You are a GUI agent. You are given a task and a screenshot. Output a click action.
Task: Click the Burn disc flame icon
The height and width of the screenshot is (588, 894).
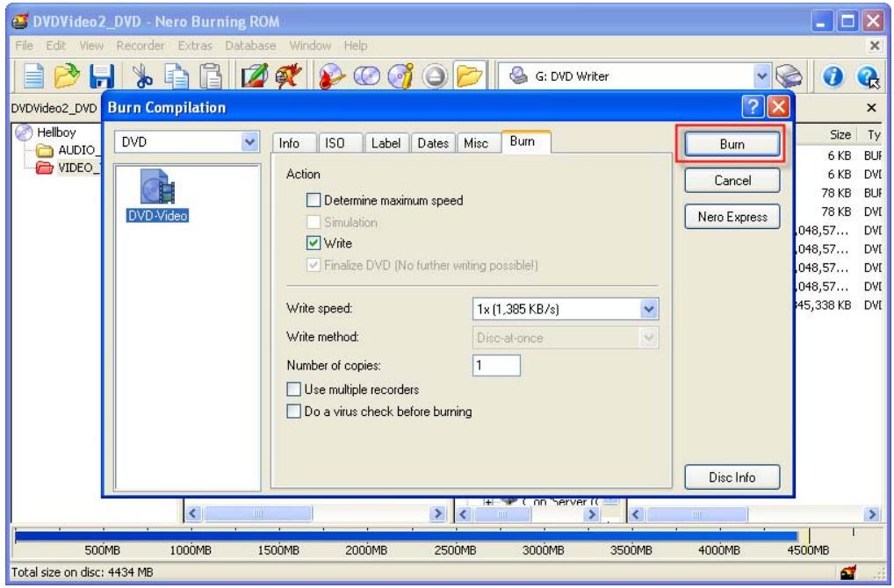click(332, 76)
